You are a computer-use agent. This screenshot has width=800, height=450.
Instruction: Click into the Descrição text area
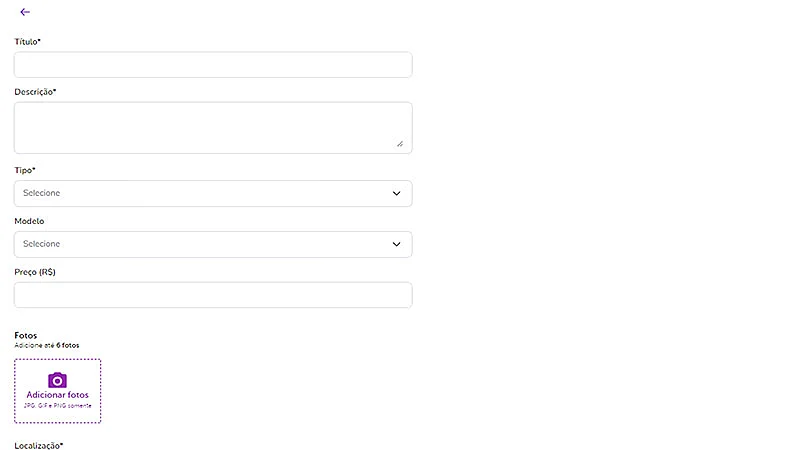point(212,127)
